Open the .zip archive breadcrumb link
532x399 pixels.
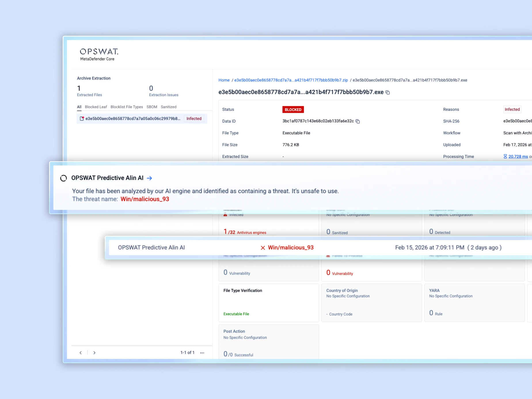click(291, 80)
